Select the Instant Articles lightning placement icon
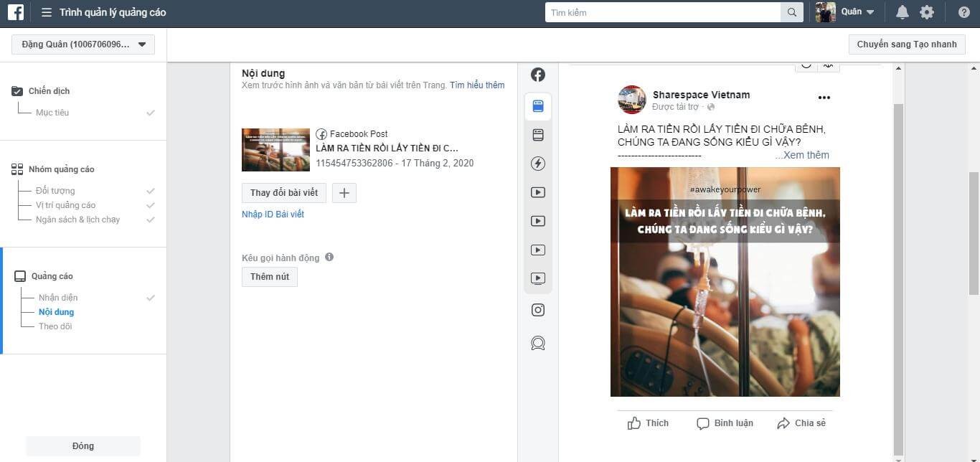The height and width of the screenshot is (462, 980). pyautogui.click(x=538, y=164)
